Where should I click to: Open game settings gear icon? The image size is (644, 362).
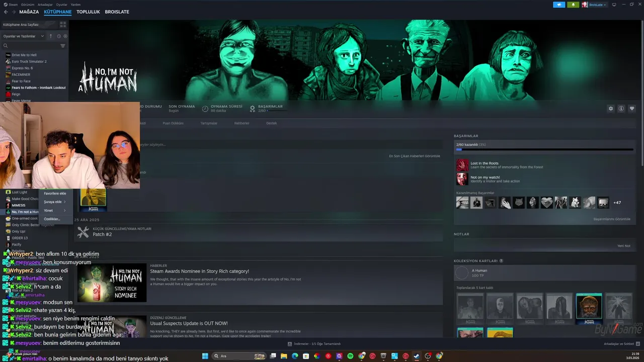[x=611, y=109]
